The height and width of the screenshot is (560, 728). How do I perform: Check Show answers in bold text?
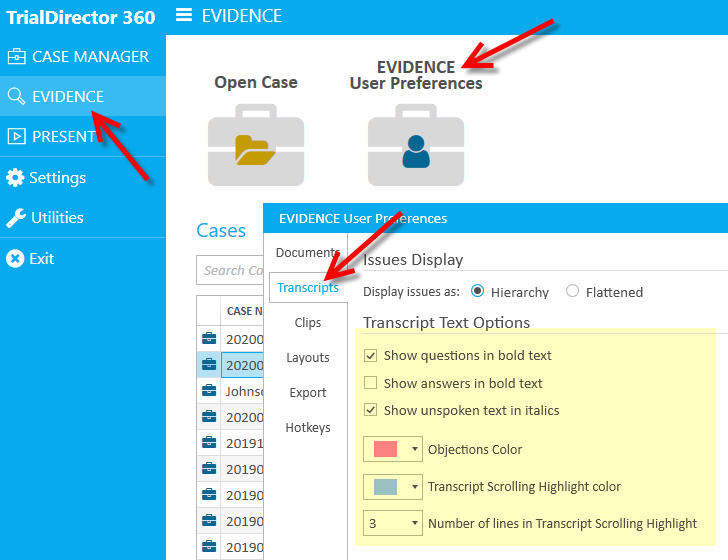370,383
